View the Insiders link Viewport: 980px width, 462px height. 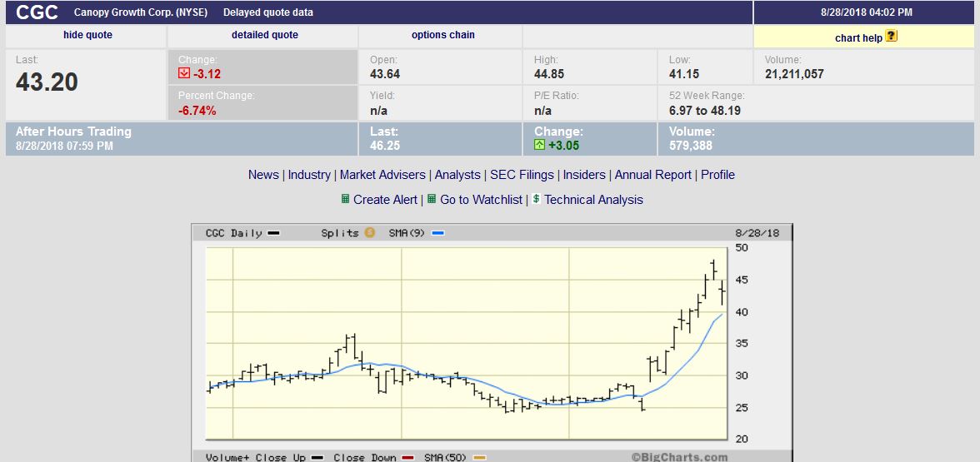pos(584,175)
